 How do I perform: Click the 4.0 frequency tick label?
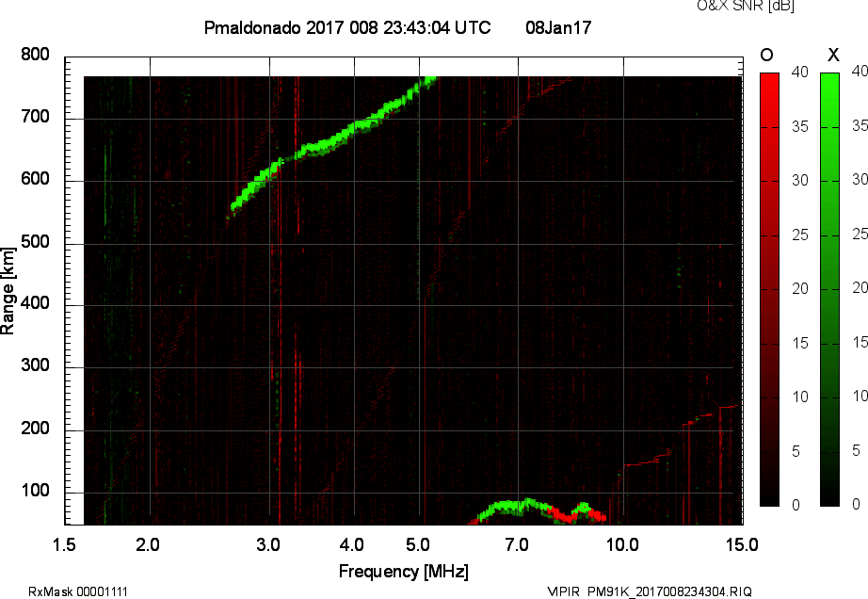352,544
